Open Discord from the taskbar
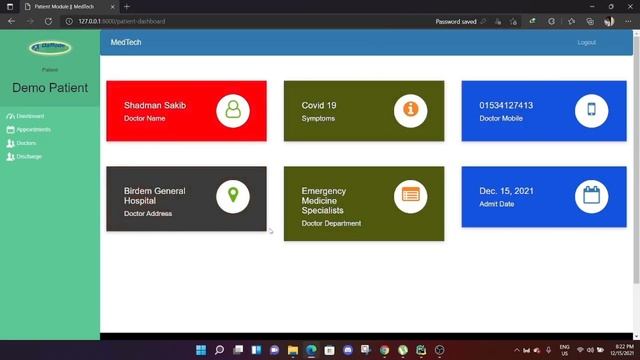Screen dimensions: 640x360 click(x=348, y=350)
